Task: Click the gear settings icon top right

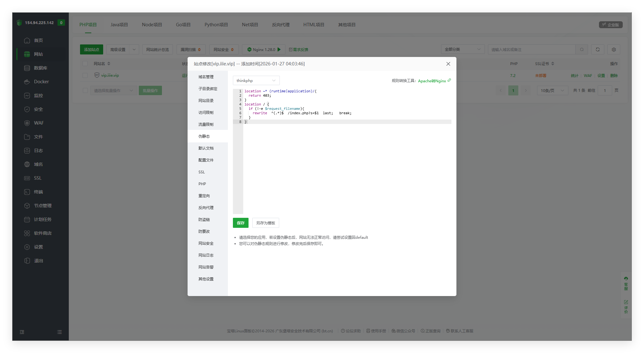Action: [614, 49]
